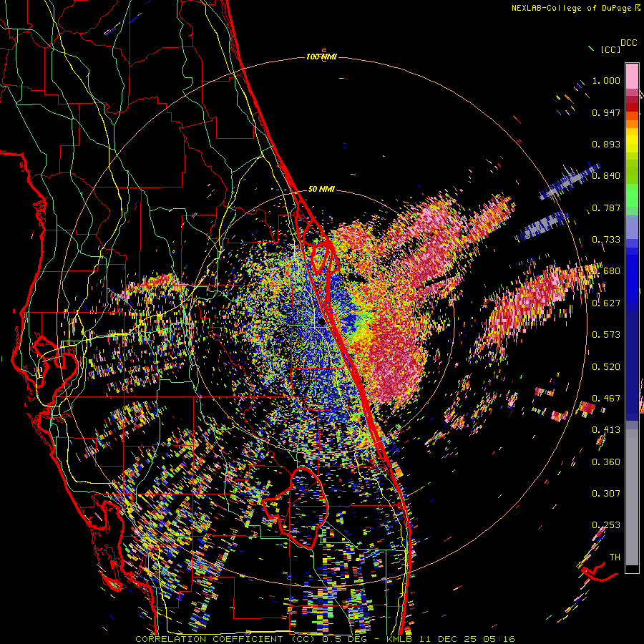This screenshot has width=644, height=644.
Task: Pick the yellow band on the color bar
Action: pos(632,141)
